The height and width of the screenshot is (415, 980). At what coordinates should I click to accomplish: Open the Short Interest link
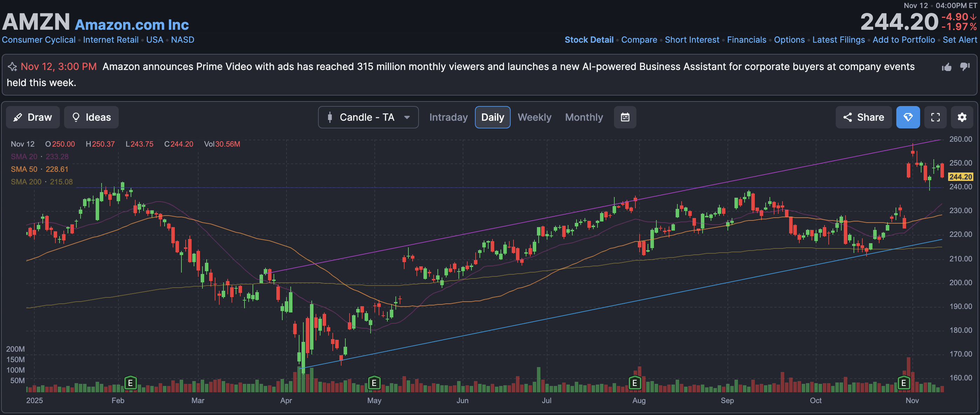(x=692, y=40)
